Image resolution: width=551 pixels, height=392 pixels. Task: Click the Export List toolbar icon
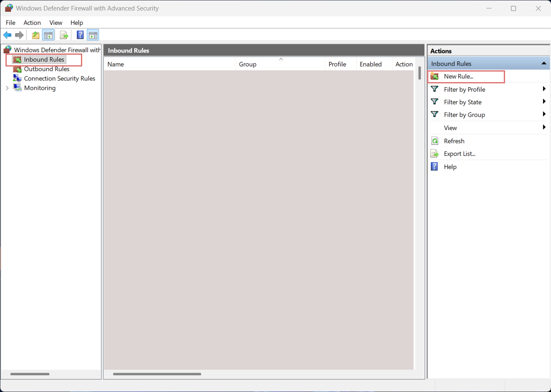(x=64, y=35)
